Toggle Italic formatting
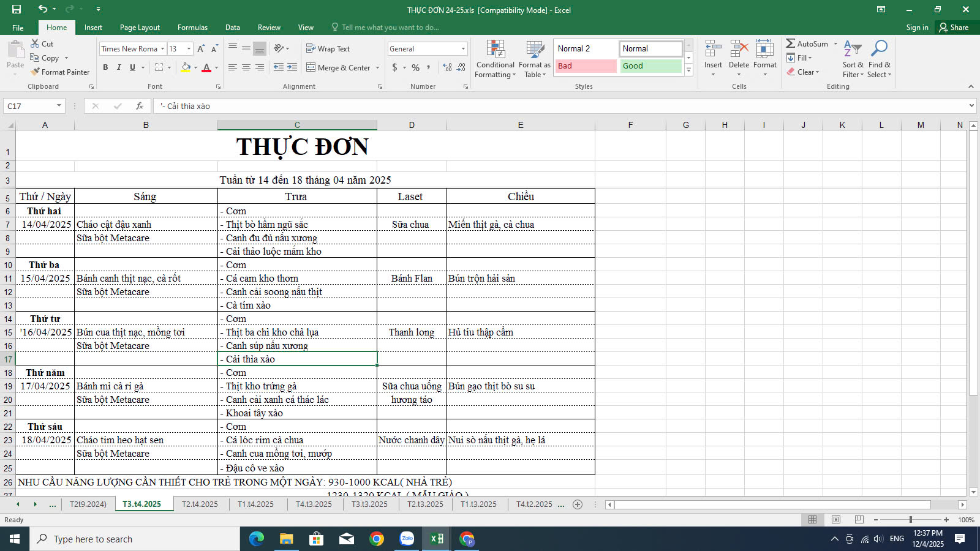 tap(119, 67)
